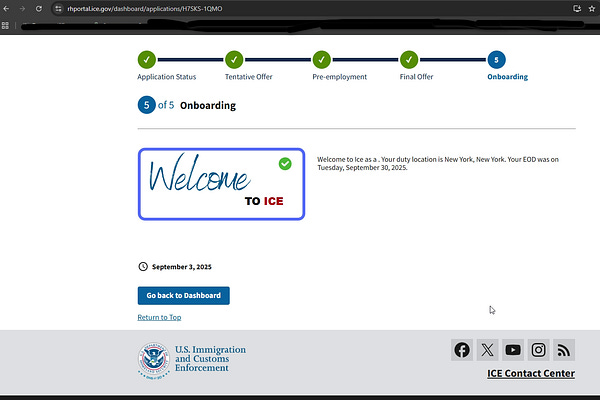
Task: Click the welcome message about duty location
Action: pos(438,163)
